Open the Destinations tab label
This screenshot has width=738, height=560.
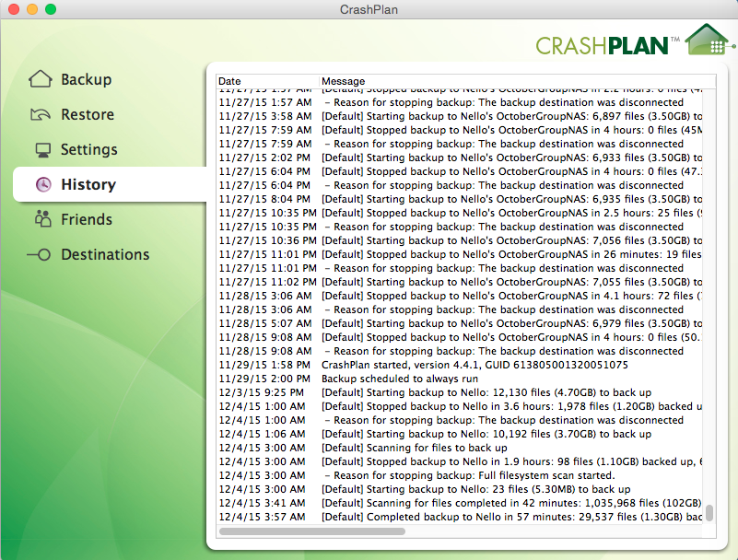tap(105, 254)
